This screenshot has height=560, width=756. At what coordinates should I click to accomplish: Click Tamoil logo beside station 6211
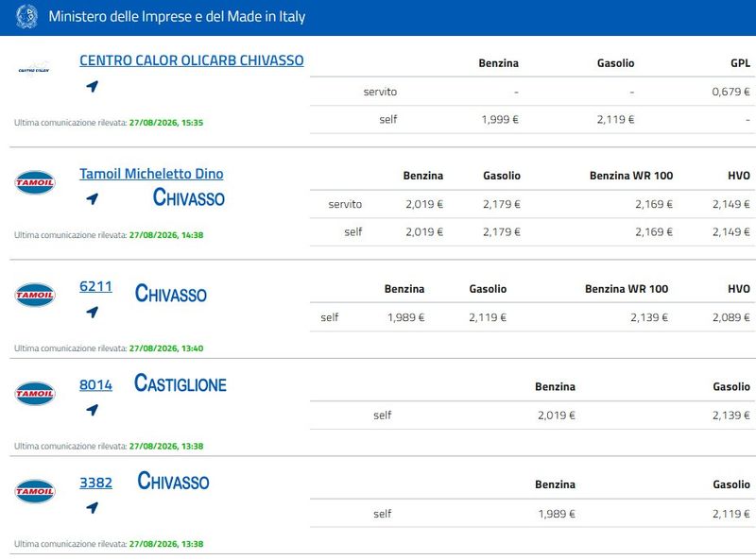click(x=35, y=295)
